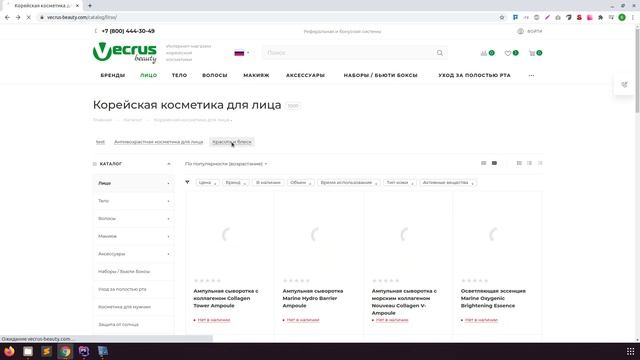The width and height of the screenshot is (640, 360).
Task: Open referral and bonus system link
Action: coord(342,31)
